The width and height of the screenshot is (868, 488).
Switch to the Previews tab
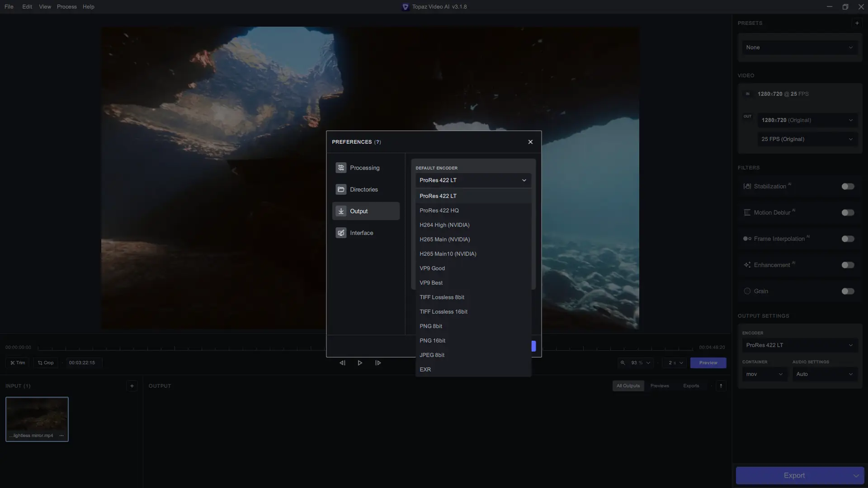pyautogui.click(x=659, y=386)
